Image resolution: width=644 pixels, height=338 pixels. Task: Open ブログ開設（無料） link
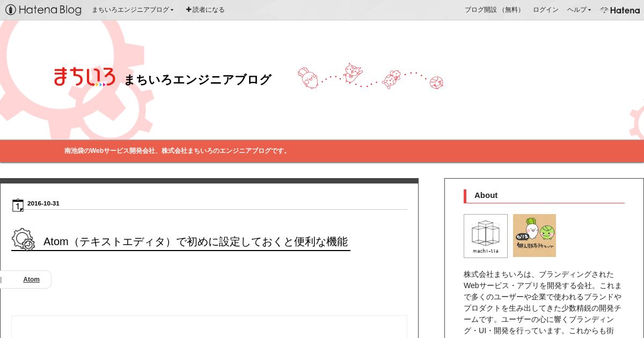click(494, 10)
